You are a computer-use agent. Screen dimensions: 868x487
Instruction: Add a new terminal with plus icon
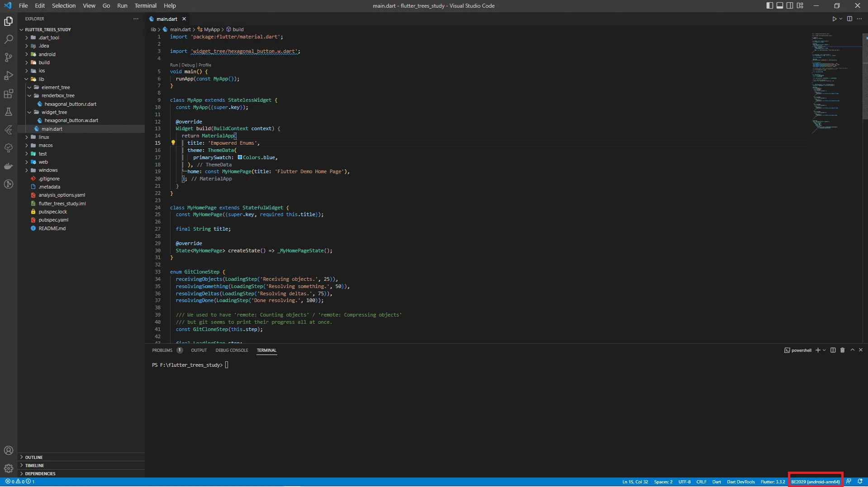(818, 350)
